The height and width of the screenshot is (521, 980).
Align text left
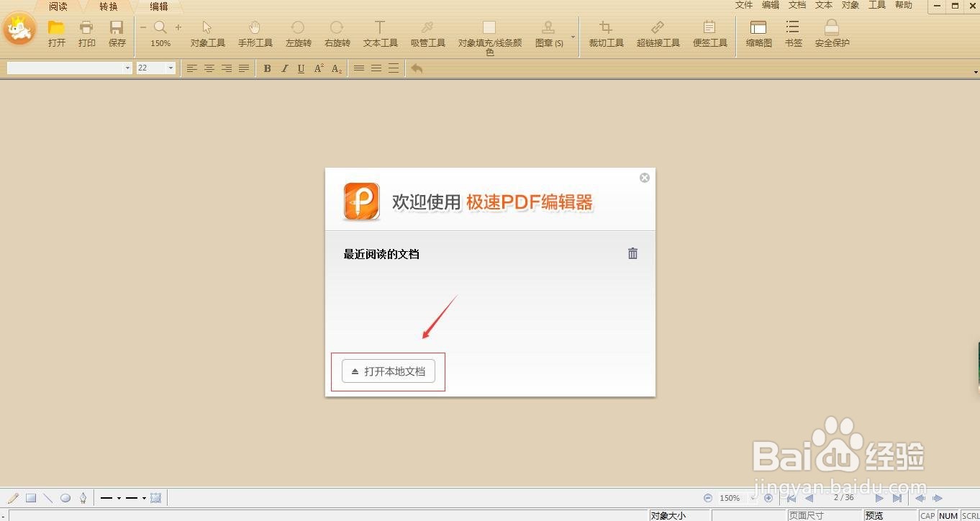[x=192, y=68]
